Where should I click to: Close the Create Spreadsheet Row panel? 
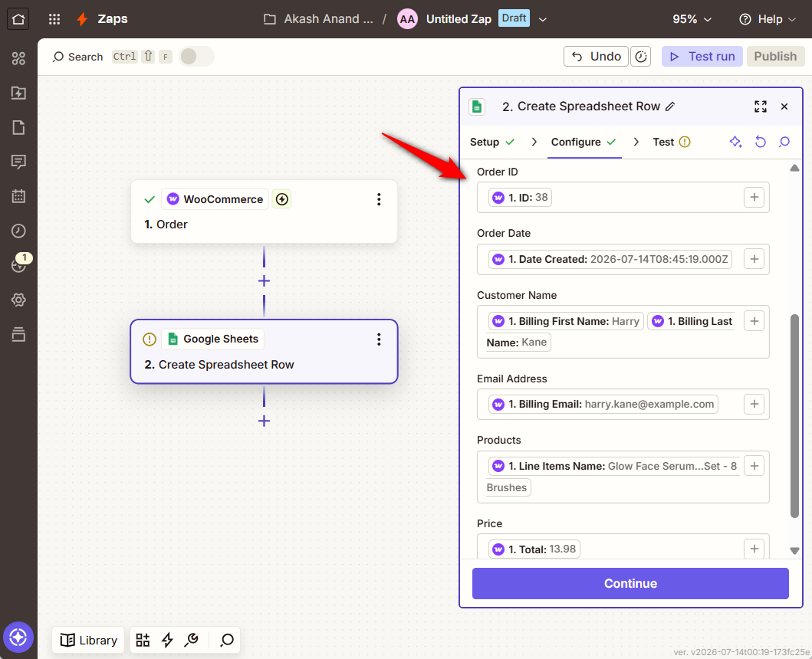tap(784, 107)
